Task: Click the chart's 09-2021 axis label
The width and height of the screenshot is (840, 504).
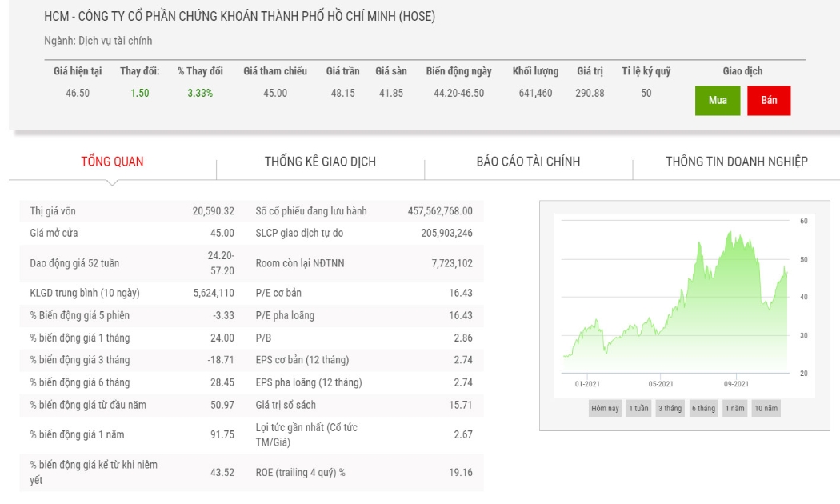Action: [x=736, y=384]
